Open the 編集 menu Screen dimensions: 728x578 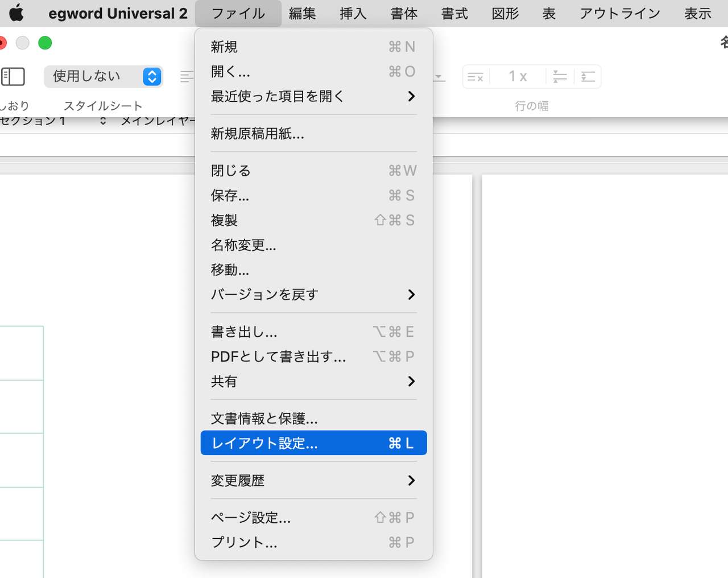coord(302,13)
